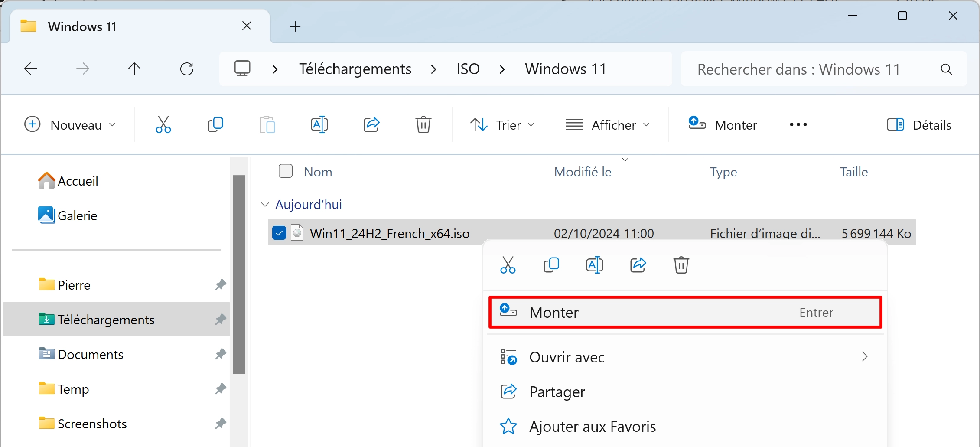Click the Copy icon in the toolbar

click(215, 125)
